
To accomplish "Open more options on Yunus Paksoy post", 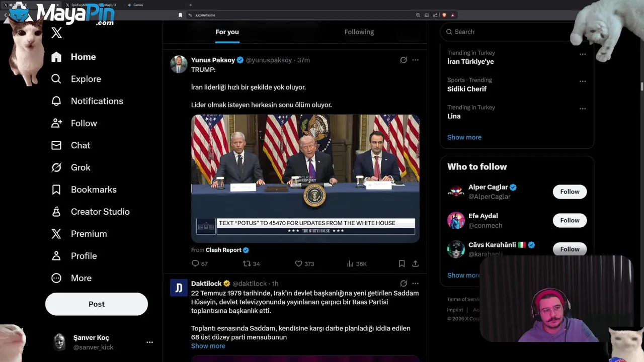I will 415,60.
